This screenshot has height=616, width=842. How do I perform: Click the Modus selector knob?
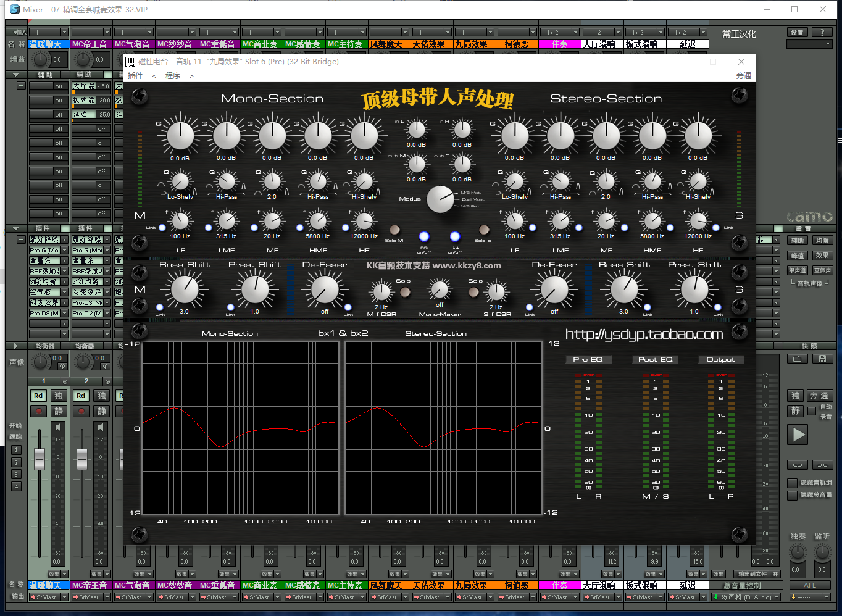(441, 199)
